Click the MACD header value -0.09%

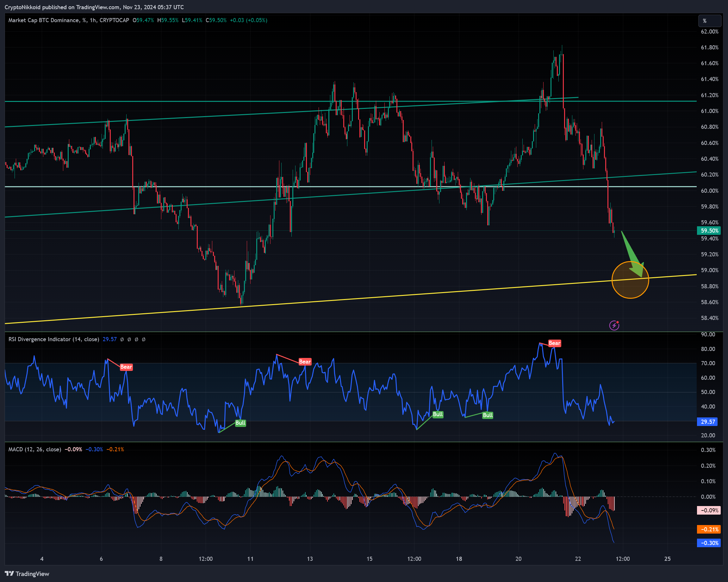point(73,449)
